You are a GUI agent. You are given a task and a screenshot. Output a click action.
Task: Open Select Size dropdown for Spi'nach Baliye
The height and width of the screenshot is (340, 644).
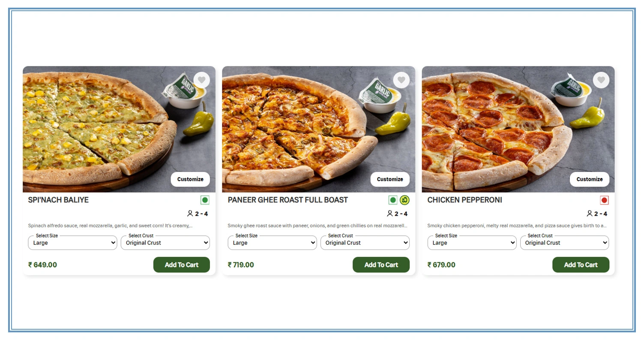click(72, 243)
